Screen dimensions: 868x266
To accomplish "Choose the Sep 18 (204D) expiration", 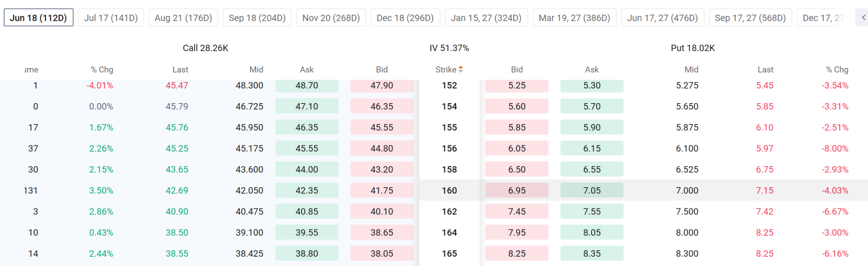I will (x=257, y=18).
